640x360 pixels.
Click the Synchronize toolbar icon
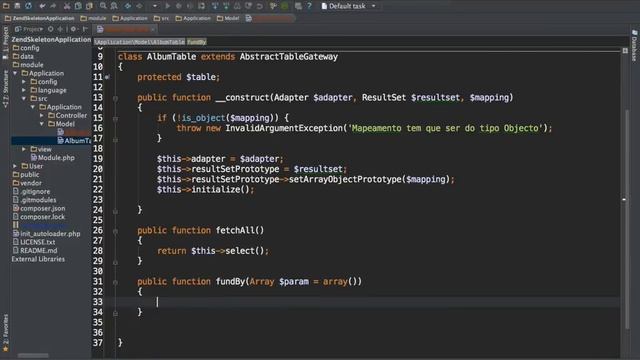[29, 6]
